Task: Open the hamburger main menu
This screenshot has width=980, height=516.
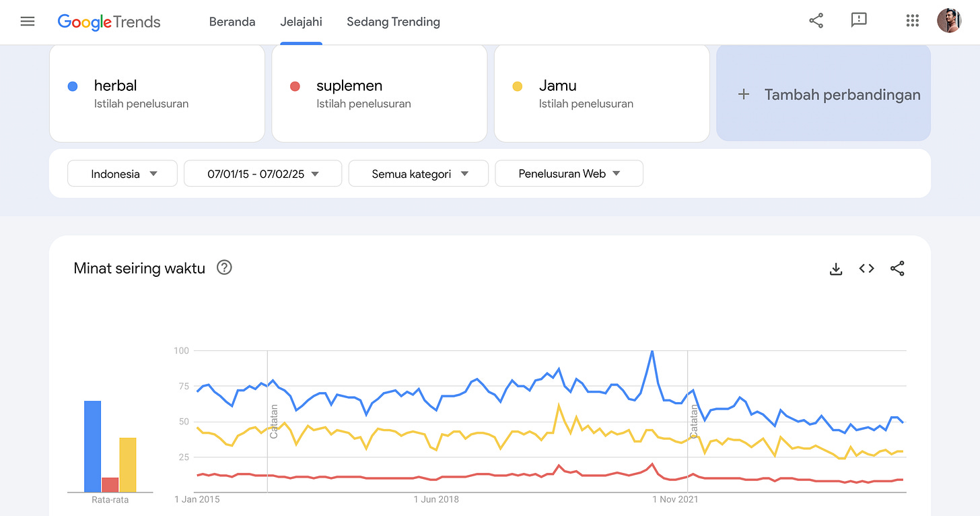Action: point(28,22)
